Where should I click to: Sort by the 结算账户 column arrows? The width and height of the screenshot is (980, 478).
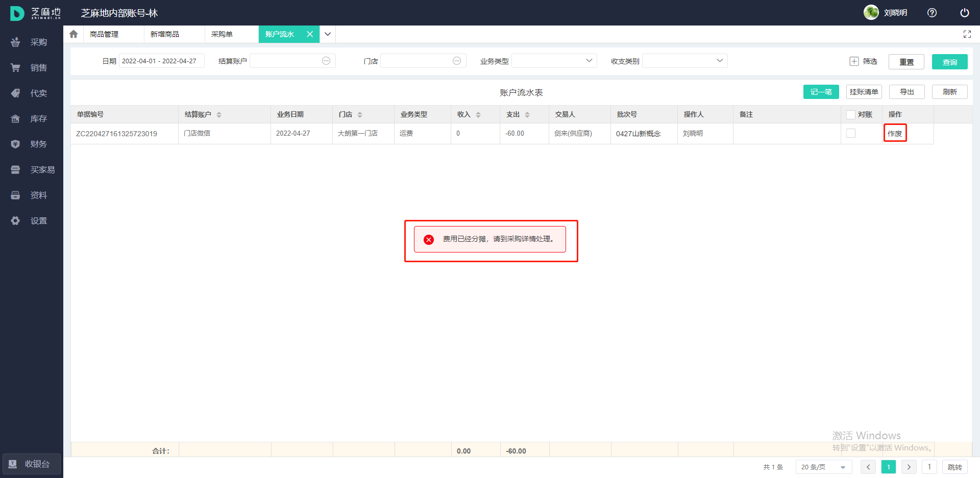pyautogui.click(x=219, y=115)
